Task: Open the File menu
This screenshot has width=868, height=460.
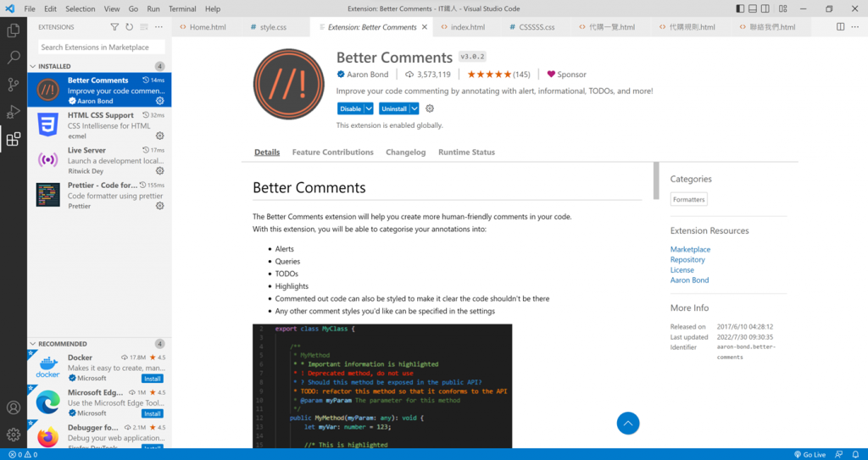Action: (30, 8)
